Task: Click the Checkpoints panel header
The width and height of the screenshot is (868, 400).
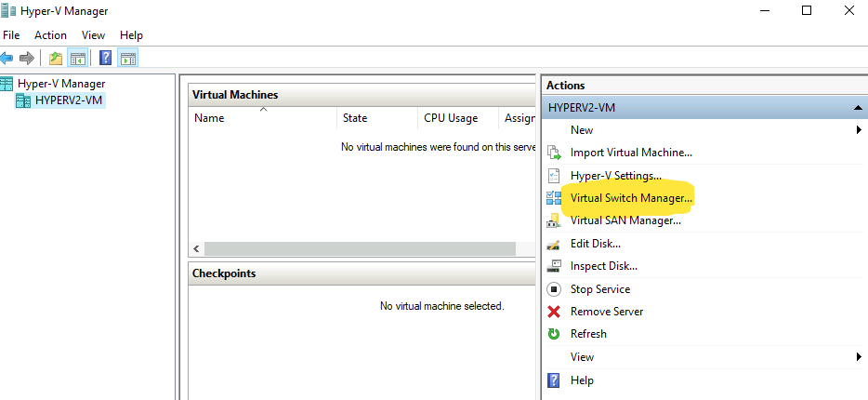Action: (362, 273)
